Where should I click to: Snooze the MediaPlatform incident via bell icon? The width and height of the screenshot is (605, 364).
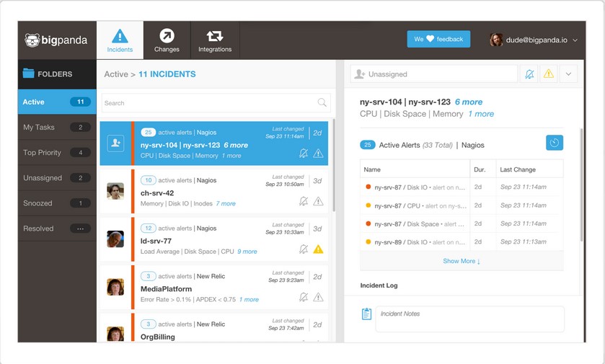[304, 297]
